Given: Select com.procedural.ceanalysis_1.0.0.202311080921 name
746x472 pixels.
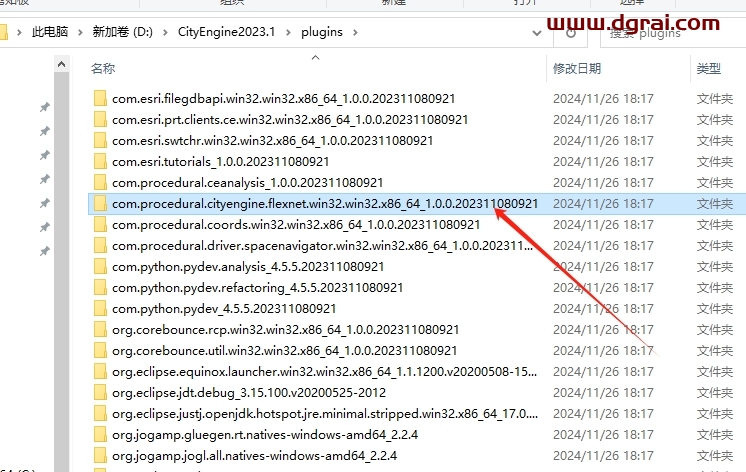Looking at the screenshot, I should coord(247,182).
